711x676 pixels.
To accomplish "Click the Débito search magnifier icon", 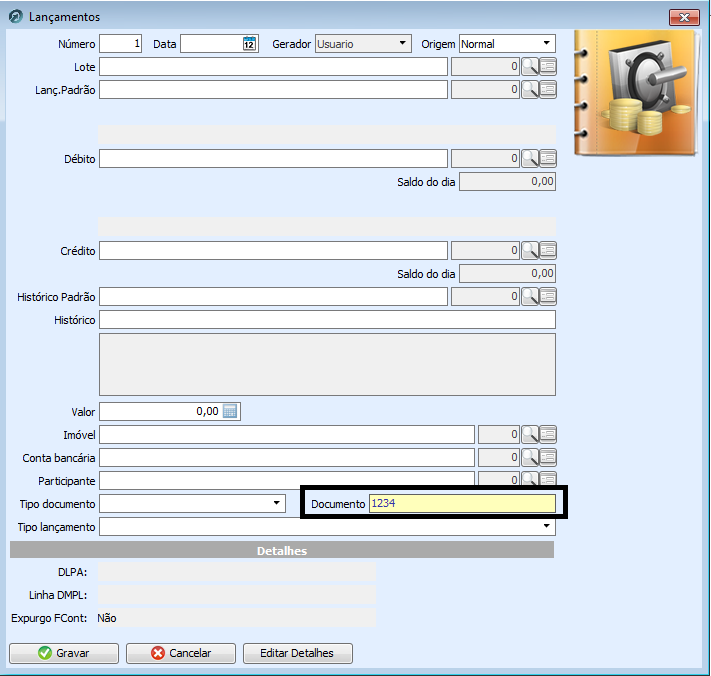I will point(530,159).
